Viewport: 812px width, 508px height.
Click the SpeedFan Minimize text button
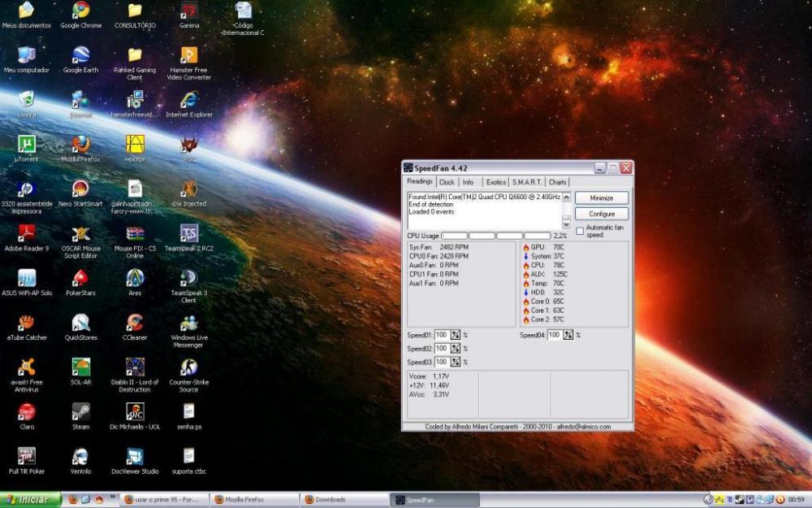tap(602, 198)
